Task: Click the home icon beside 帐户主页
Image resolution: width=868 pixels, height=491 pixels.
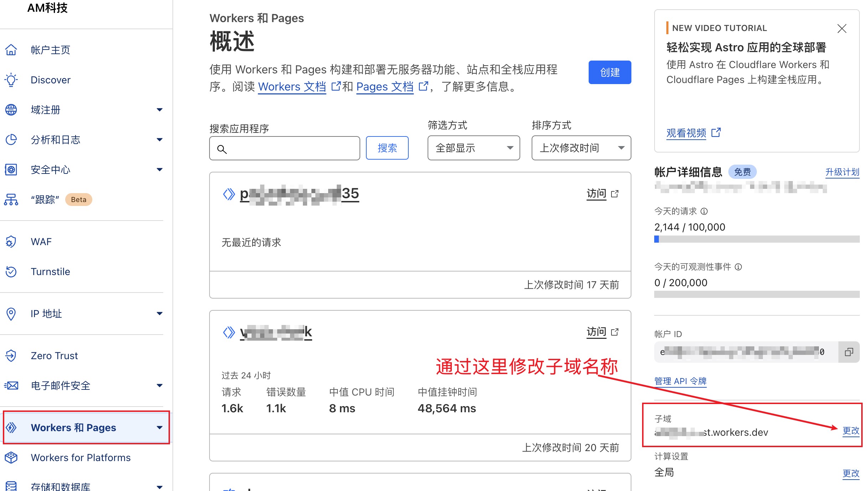Action: 11,50
